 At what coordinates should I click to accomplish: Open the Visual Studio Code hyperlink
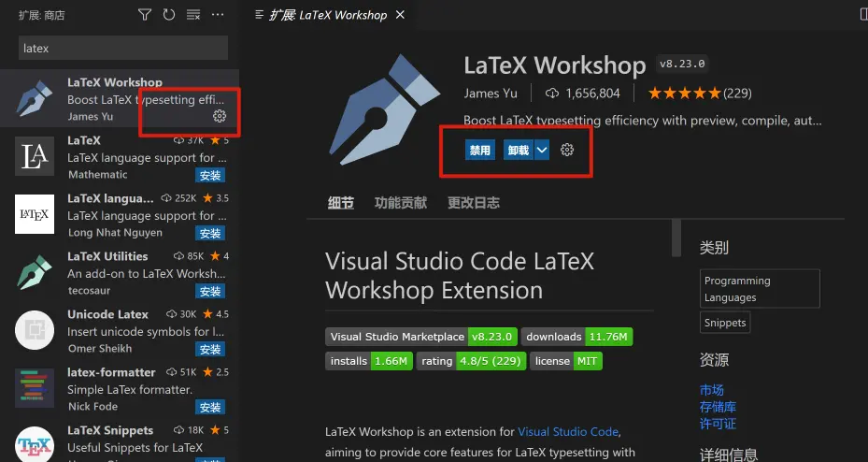568,431
